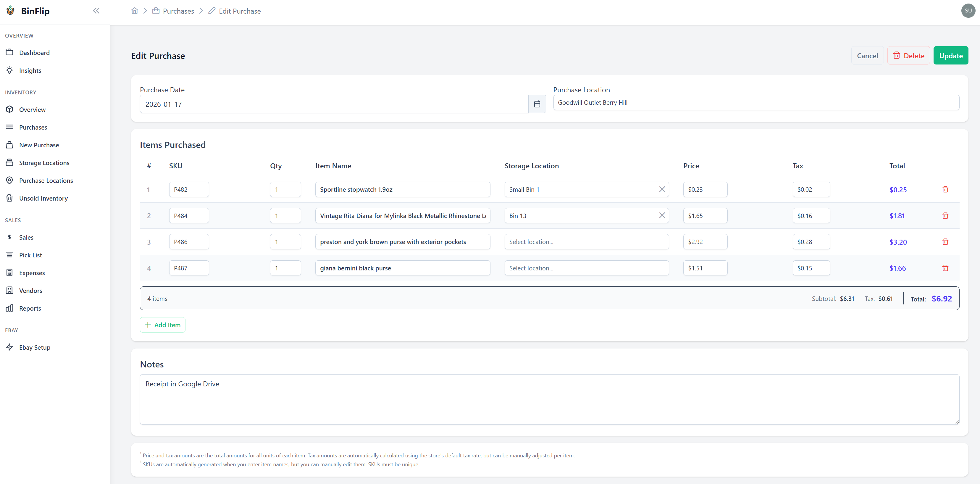Open storage location dropdown for P486
This screenshot has width=980, height=484.
click(x=586, y=242)
